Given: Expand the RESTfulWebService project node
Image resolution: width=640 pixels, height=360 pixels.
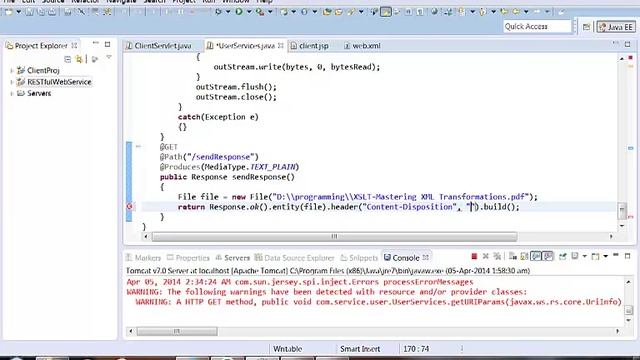Looking at the screenshot, I should (x=12, y=82).
